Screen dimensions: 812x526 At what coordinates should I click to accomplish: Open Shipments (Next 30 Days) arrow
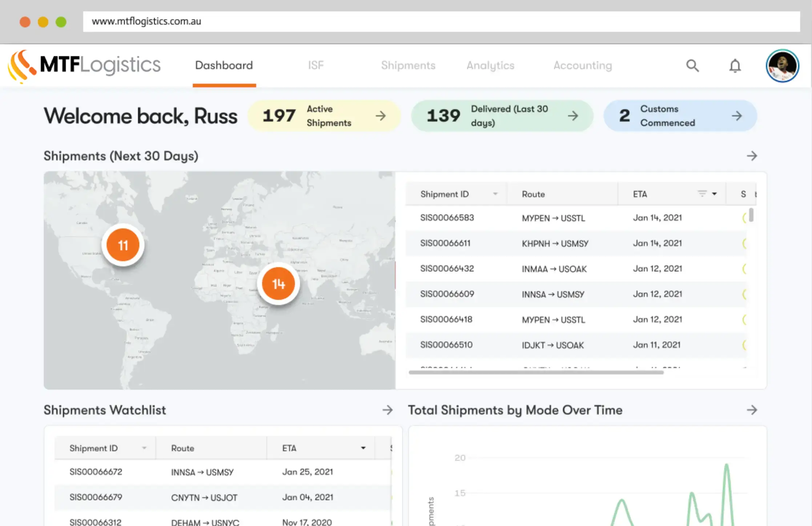[752, 156]
